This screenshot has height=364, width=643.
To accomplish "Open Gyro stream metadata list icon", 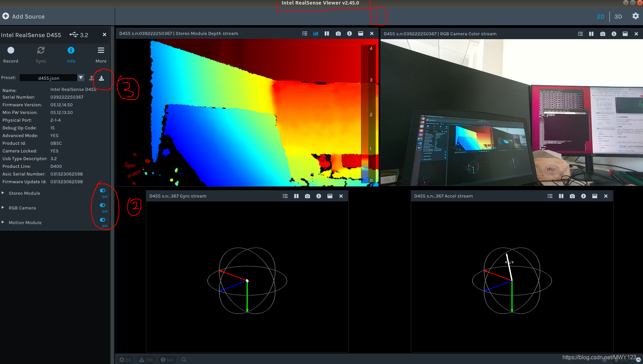I will 285,196.
